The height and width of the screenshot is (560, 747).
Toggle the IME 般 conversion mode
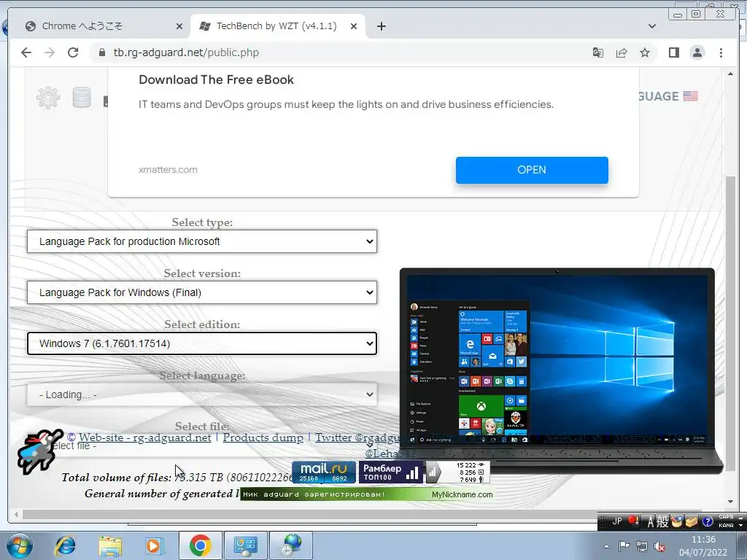662,521
